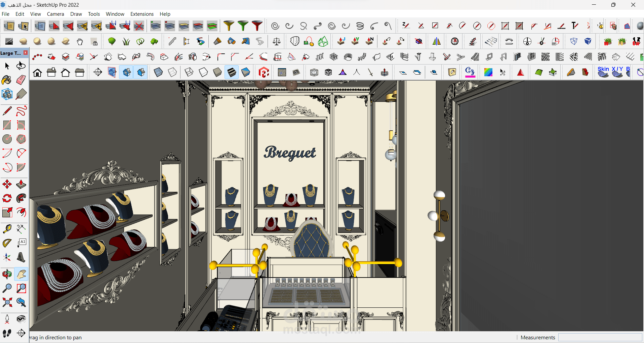Choose the Orbit camera tool

tap(7, 274)
